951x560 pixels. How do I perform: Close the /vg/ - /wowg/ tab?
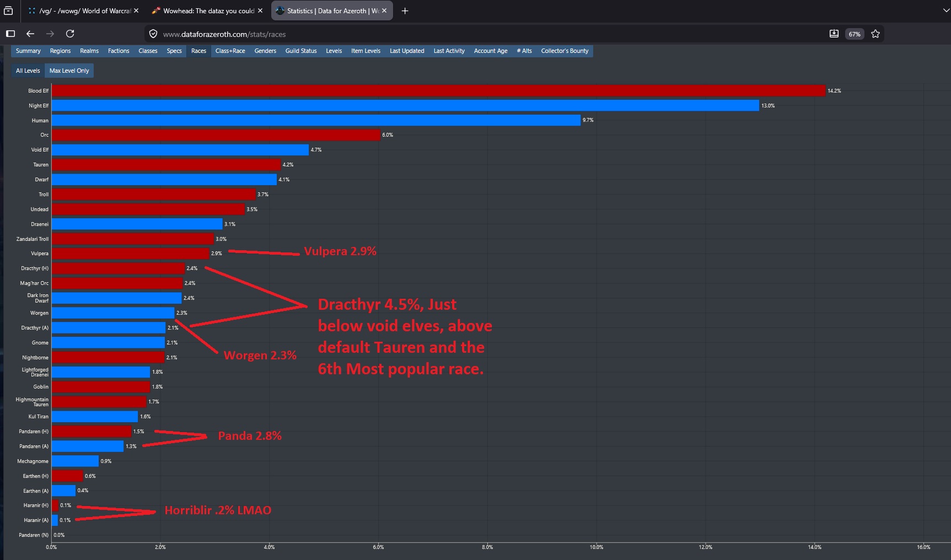tap(136, 10)
